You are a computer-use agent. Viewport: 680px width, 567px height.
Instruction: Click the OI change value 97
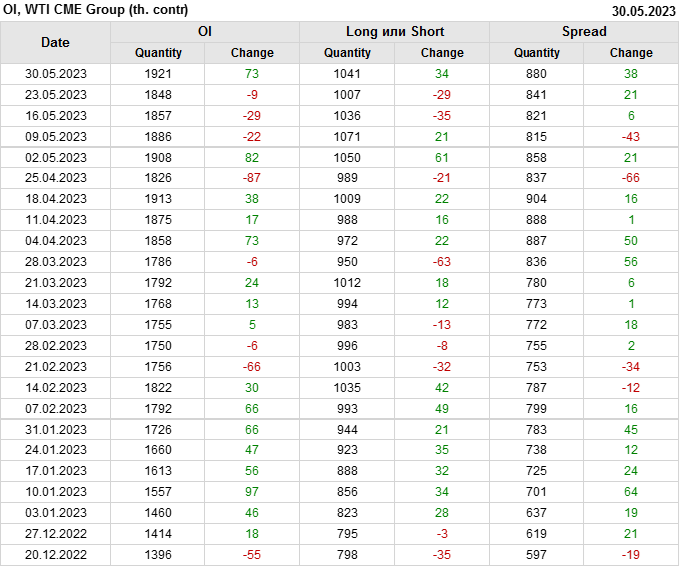252,492
